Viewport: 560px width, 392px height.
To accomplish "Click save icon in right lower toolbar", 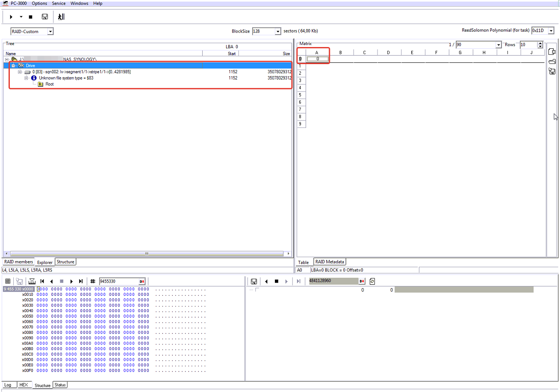I will tap(254, 281).
